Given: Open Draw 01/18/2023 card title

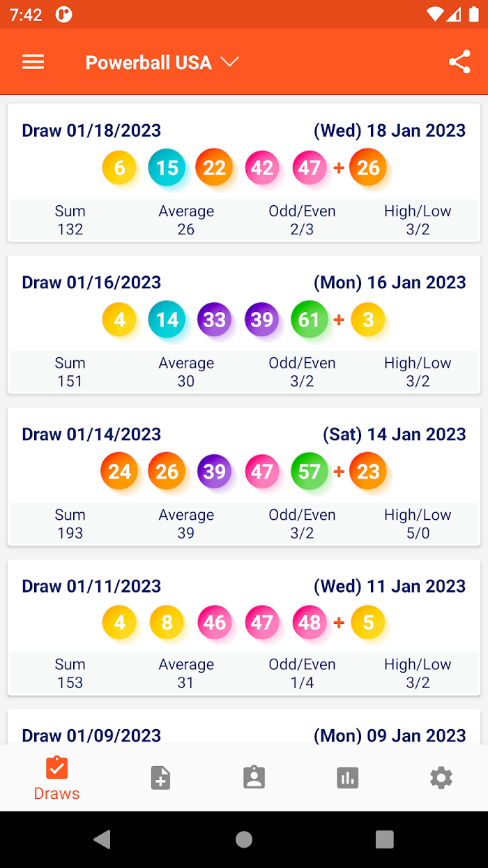Looking at the screenshot, I should point(91,130).
